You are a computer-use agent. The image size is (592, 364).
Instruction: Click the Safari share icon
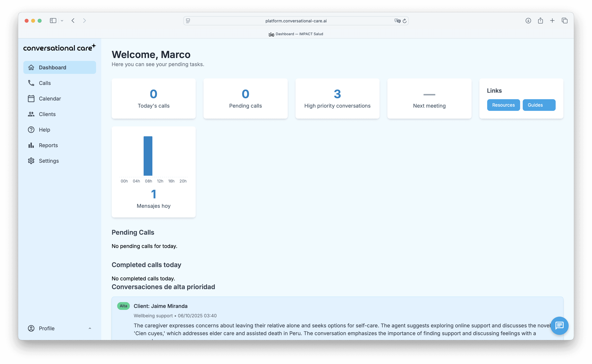point(540,21)
